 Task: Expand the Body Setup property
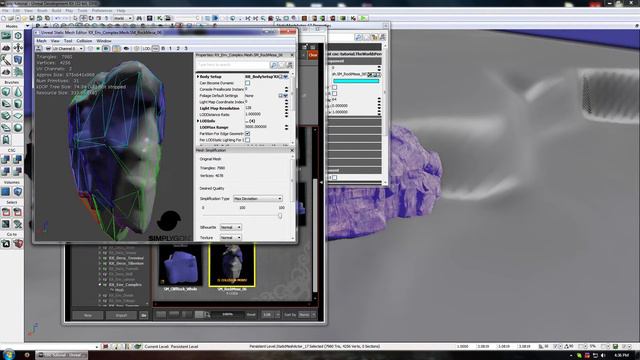[x=198, y=76]
